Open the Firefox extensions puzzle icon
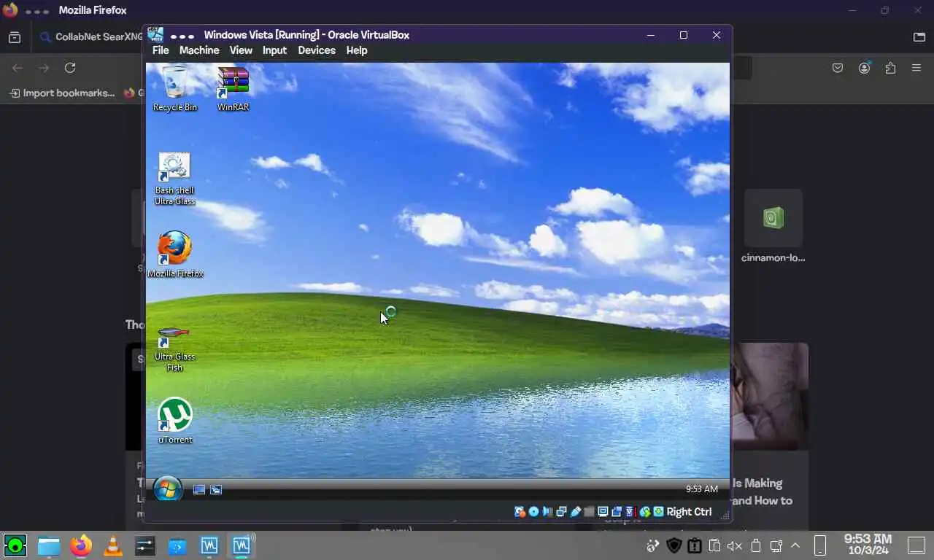 (890, 68)
